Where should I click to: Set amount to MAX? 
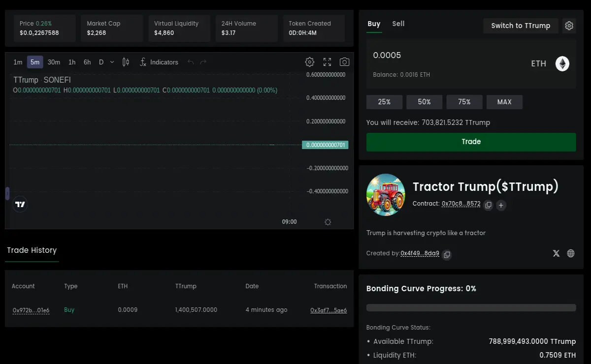tap(504, 102)
